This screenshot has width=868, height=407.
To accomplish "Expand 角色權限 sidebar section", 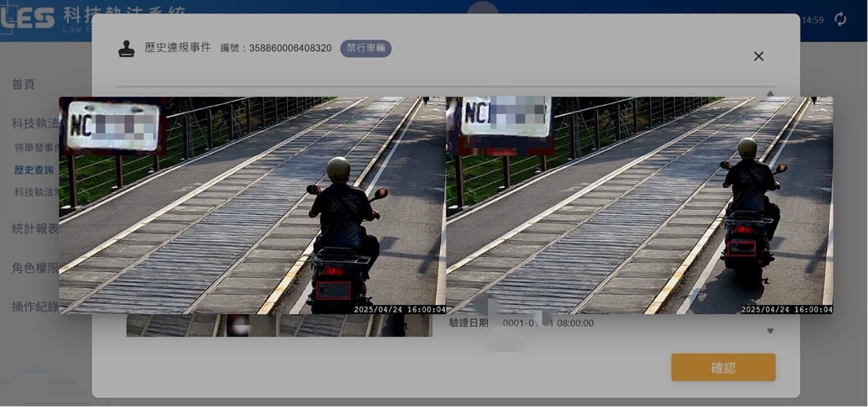I will tap(34, 268).
